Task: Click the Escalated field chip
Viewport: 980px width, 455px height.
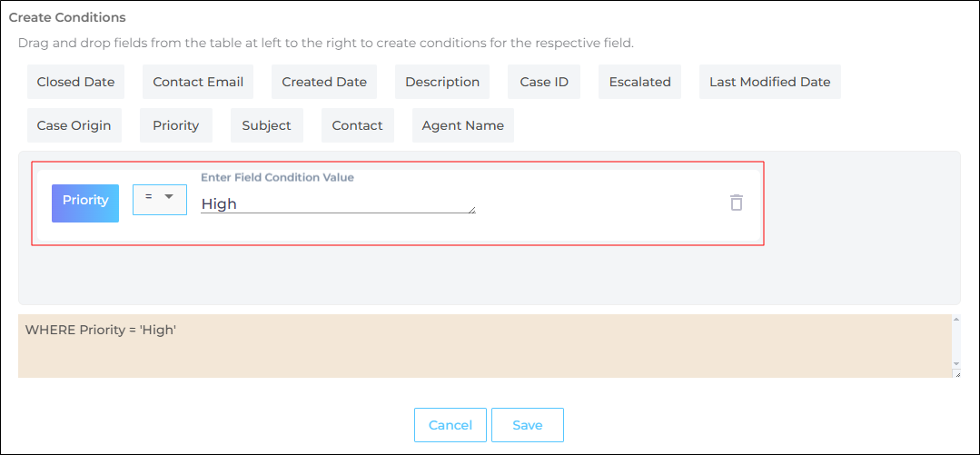Action: [x=640, y=82]
